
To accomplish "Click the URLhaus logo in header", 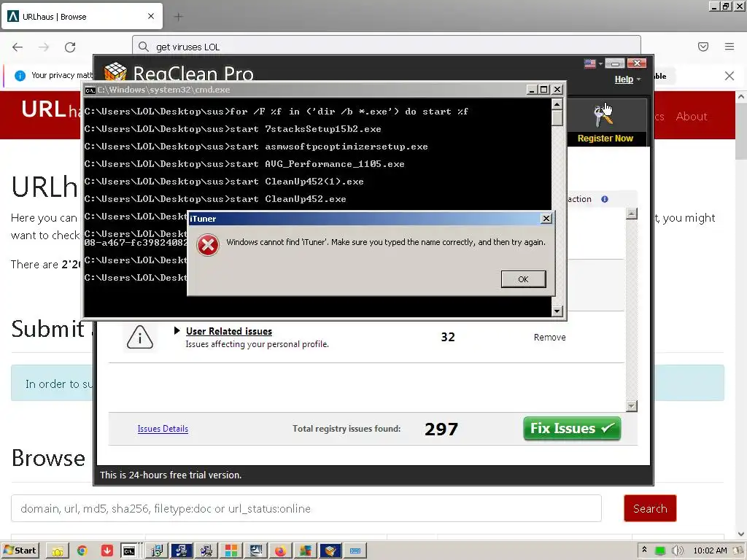I will click(50, 110).
